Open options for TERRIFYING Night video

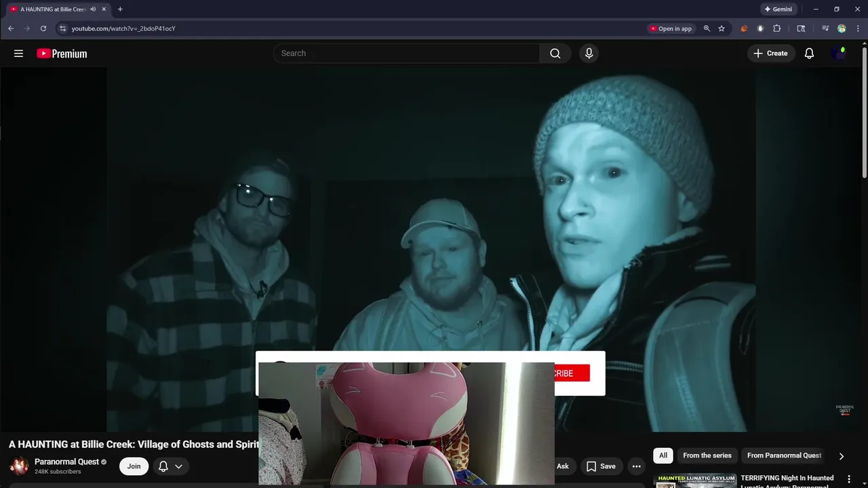click(849, 479)
